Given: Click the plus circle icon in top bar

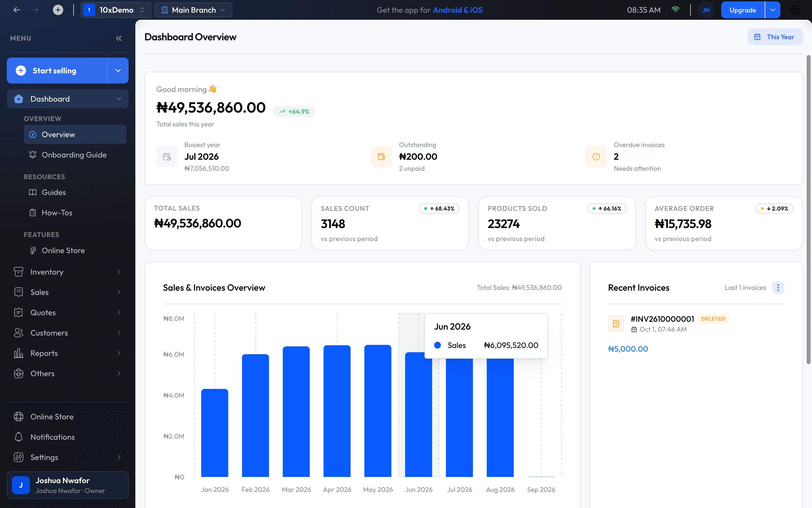Looking at the screenshot, I should coord(58,10).
